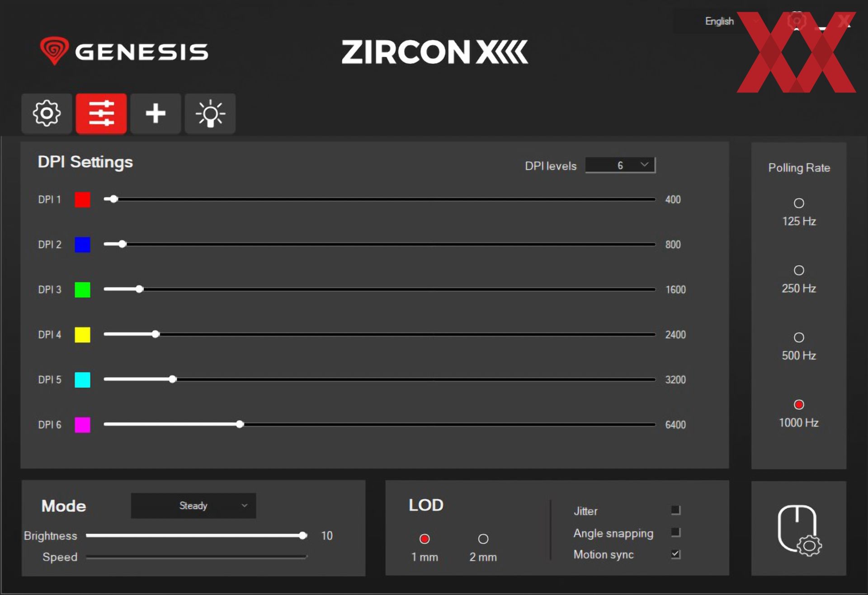
Task: Open mouse settings icon at bottom right
Action: (799, 529)
